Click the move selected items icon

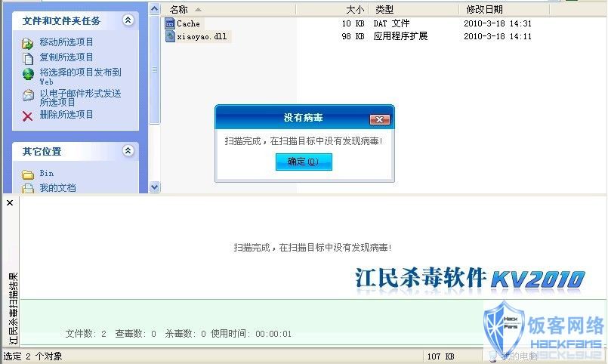(27, 42)
